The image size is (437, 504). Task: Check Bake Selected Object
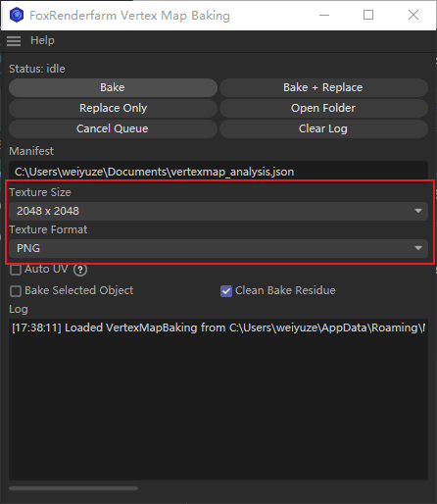coord(16,291)
